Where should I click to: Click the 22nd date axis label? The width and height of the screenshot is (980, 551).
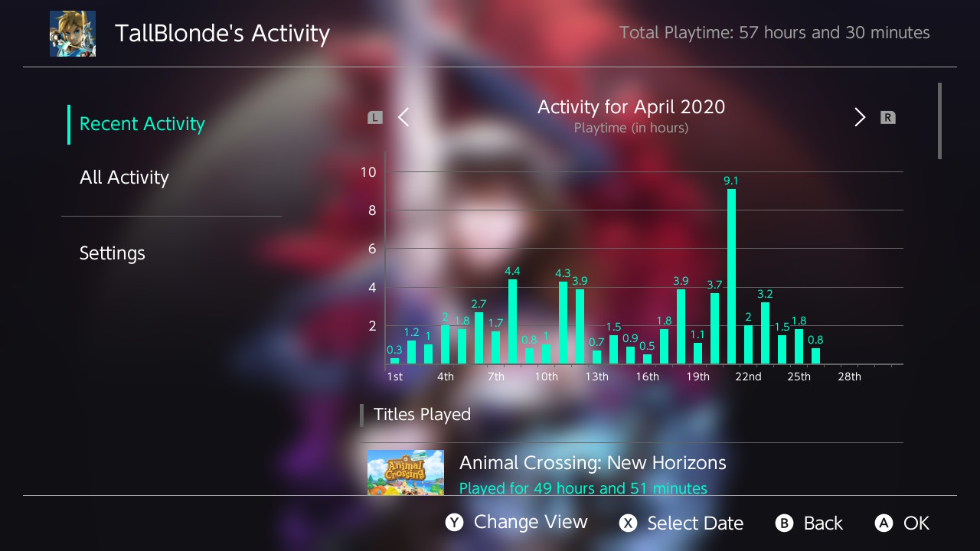[x=748, y=377]
